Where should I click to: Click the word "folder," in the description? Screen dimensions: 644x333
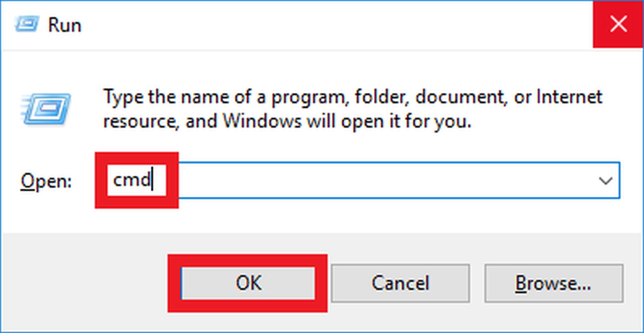pyautogui.click(x=382, y=97)
